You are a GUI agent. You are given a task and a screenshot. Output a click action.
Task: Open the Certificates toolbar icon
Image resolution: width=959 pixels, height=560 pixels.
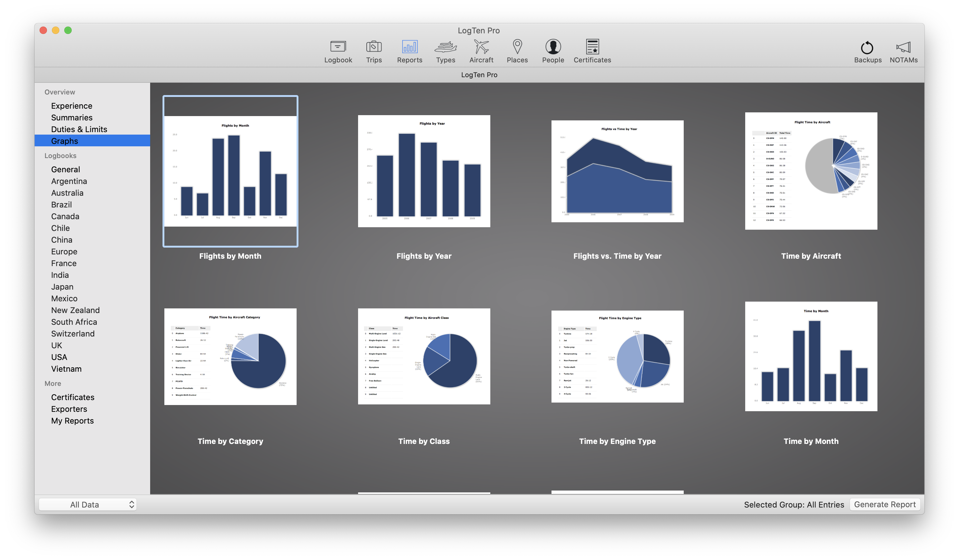tap(592, 51)
